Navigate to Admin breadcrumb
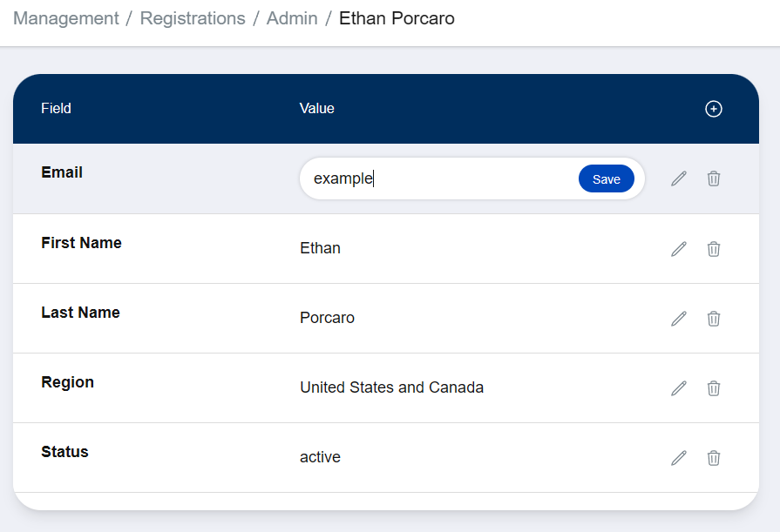 [292, 18]
